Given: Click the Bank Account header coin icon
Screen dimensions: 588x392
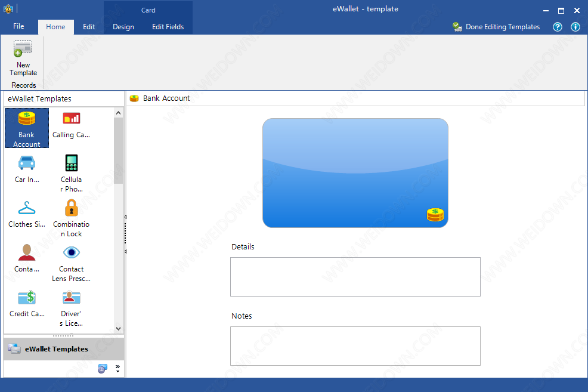Looking at the screenshot, I should coord(134,98).
